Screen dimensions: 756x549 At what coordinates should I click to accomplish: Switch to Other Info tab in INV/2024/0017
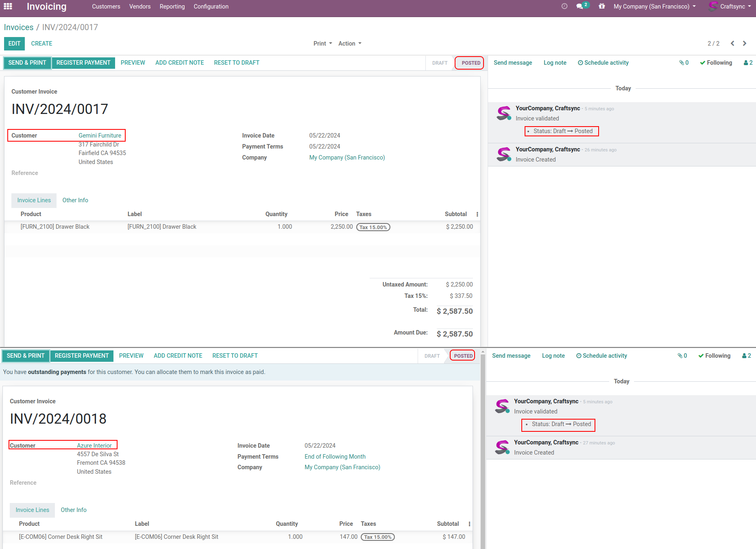(75, 200)
